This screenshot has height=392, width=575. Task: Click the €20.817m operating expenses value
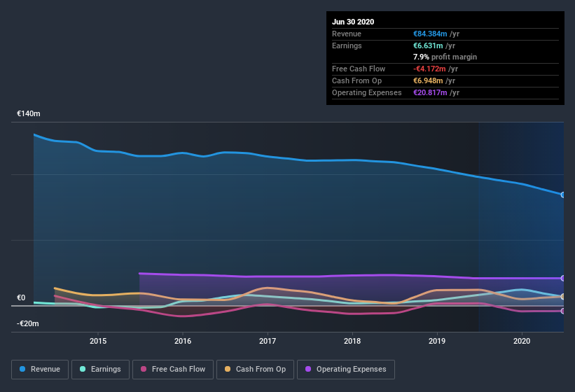tap(430, 92)
